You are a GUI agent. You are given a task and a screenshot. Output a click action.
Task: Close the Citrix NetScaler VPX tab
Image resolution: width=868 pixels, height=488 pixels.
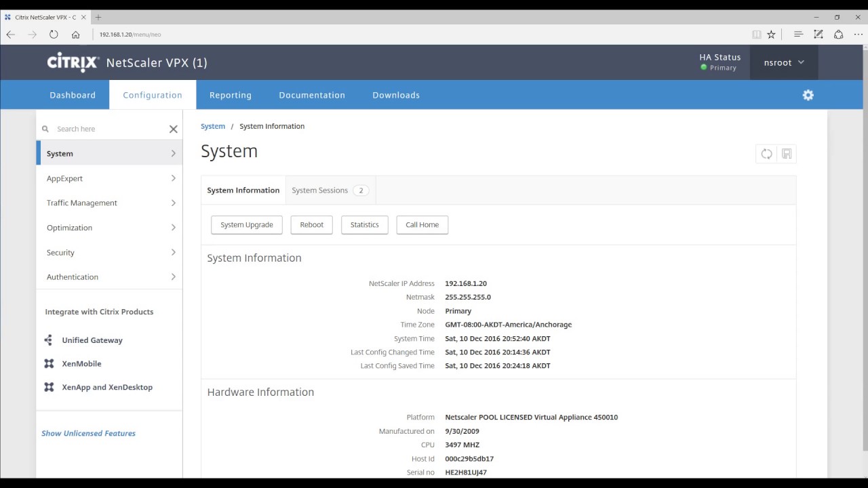click(83, 17)
